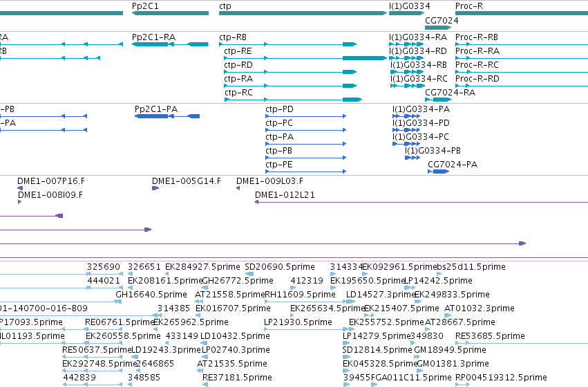588x388 pixels.
Task: Click the RP00451931 2.5prime EST label
Action: 501,378
